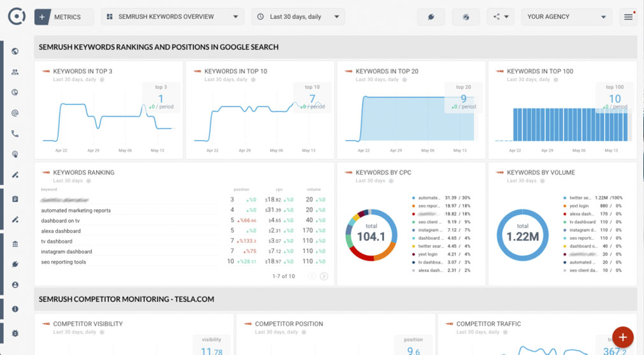Image resolution: width=644 pixels, height=355 pixels.
Task: Click the red floating plus button
Action: tap(623, 337)
